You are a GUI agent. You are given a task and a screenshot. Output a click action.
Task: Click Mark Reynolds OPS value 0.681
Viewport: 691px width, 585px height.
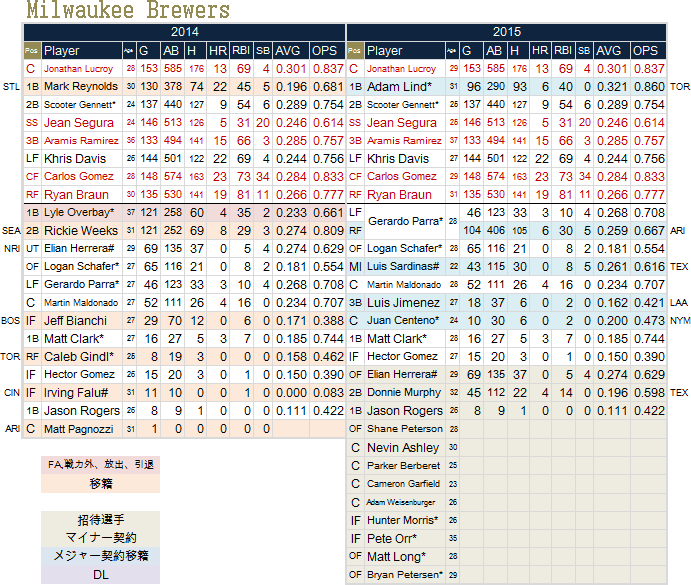coord(328,87)
